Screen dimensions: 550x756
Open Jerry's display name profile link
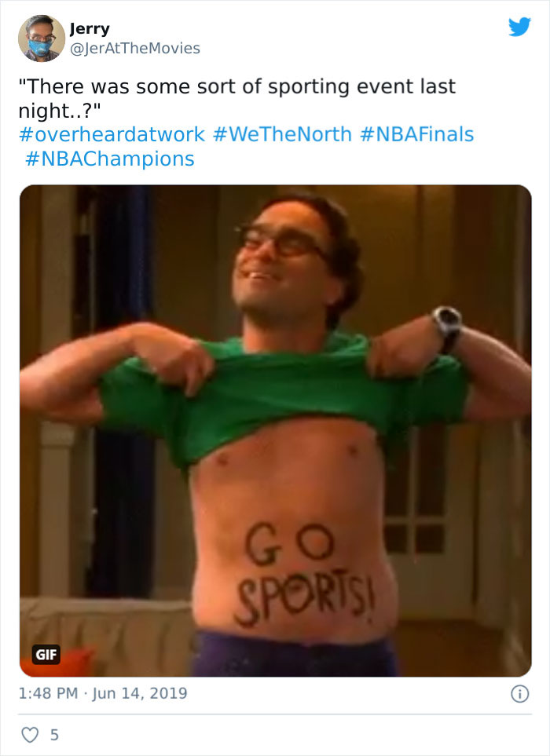pos(90,28)
